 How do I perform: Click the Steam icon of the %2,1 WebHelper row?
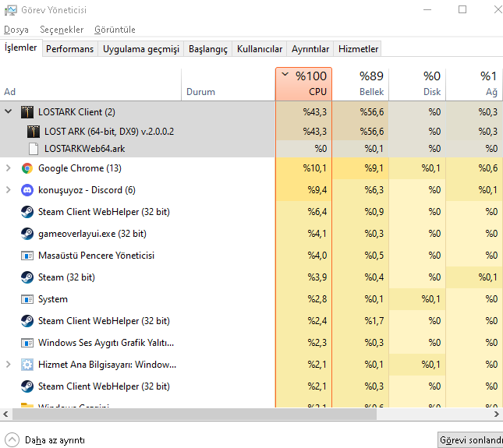(27, 386)
